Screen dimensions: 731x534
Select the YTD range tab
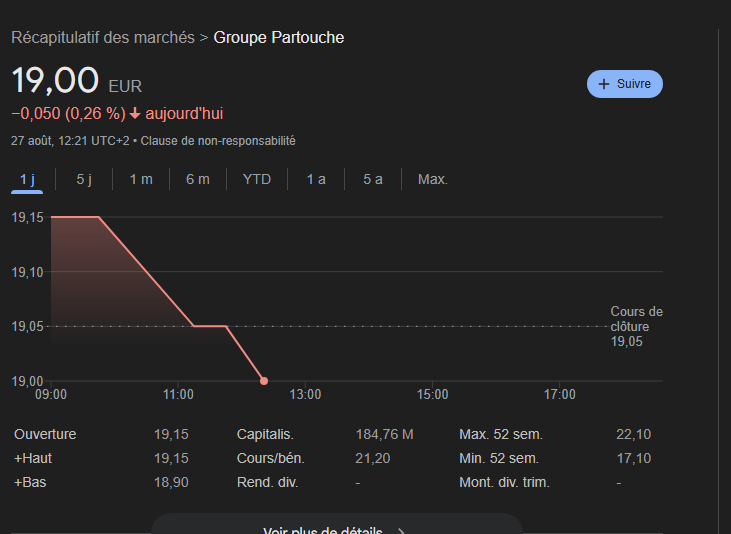point(257,179)
